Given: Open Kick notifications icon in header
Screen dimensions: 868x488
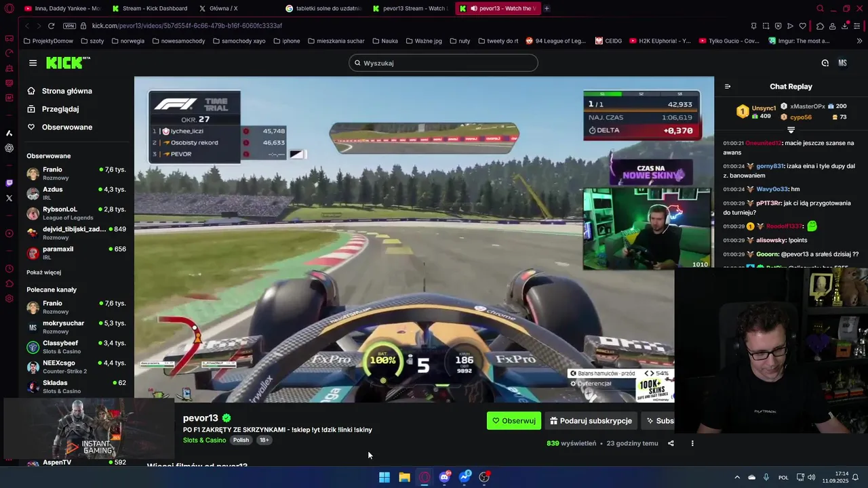Looking at the screenshot, I should (825, 63).
